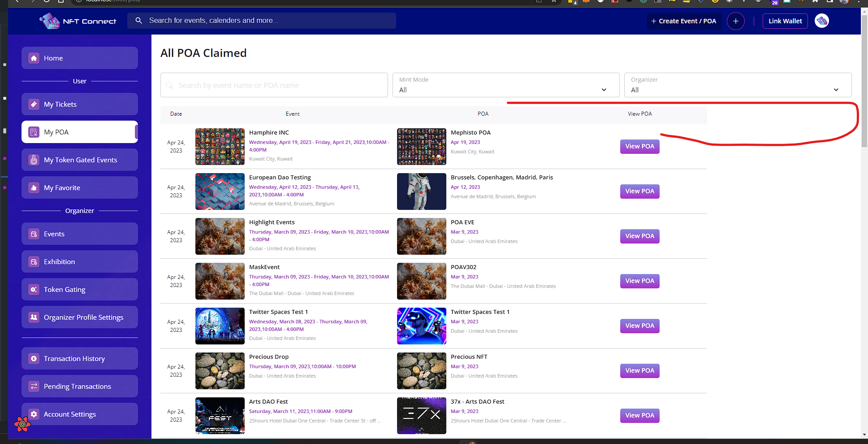Click the Link Wallet button
The width and height of the screenshot is (868, 444).
(x=785, y=21)
